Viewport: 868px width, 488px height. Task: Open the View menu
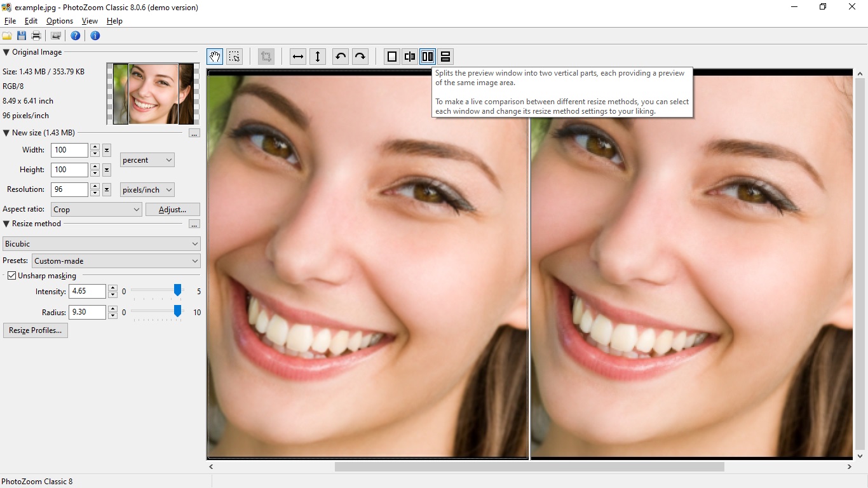tap(90, 21)
